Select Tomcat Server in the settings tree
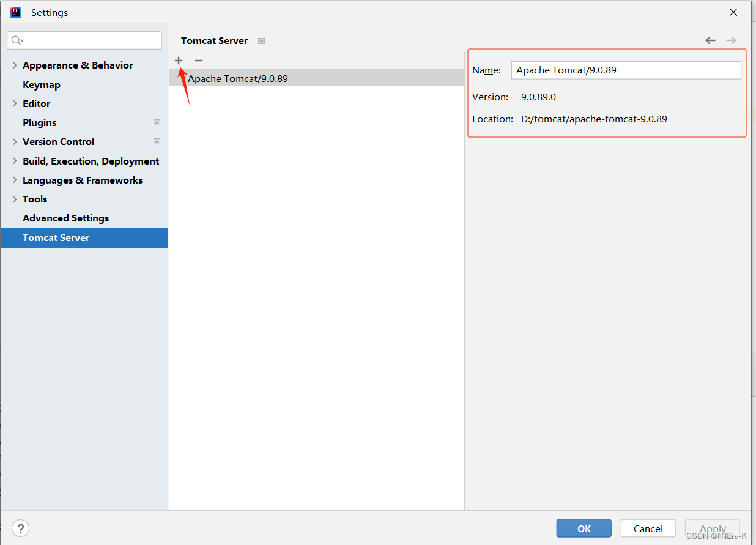 click(x=84, y=238)
